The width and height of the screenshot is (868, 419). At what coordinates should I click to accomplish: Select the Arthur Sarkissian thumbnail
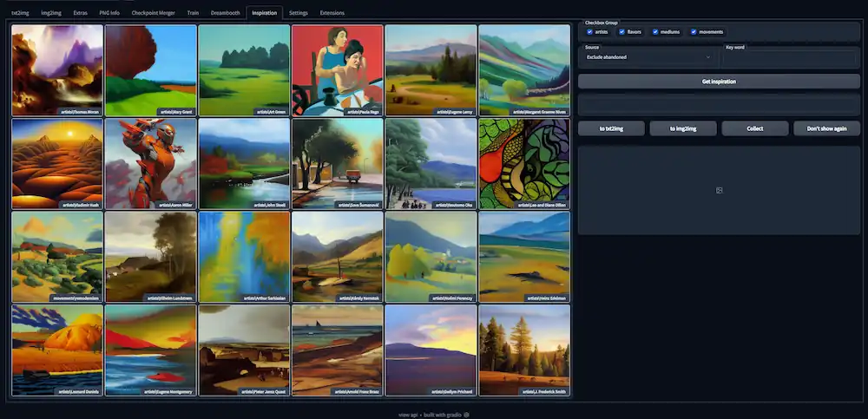tap(244, 257)
